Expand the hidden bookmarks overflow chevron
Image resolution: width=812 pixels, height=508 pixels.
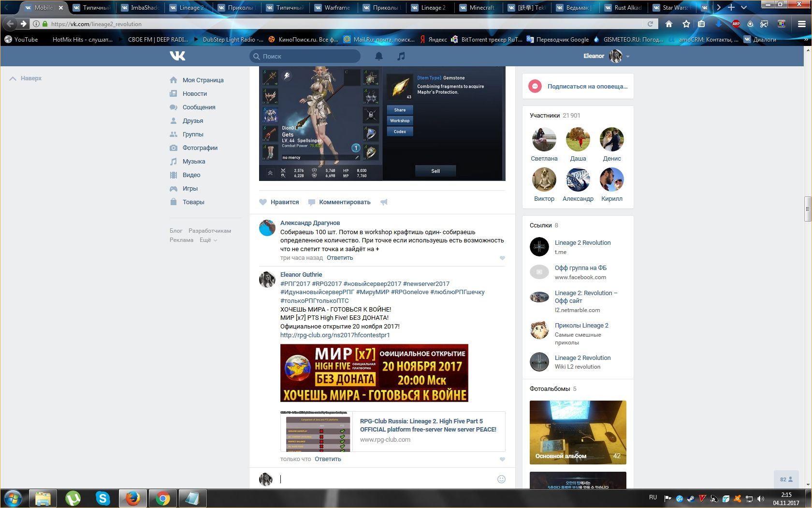click(x=805, y=40)
